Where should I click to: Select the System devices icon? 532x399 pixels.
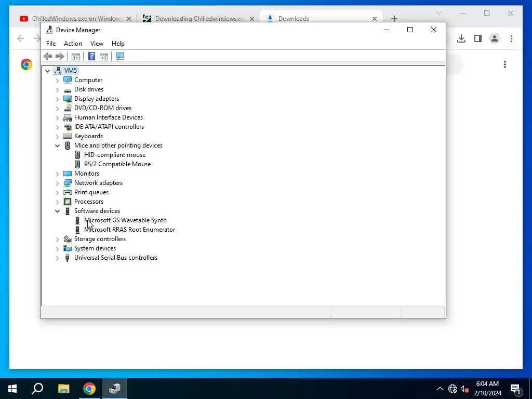68,248
